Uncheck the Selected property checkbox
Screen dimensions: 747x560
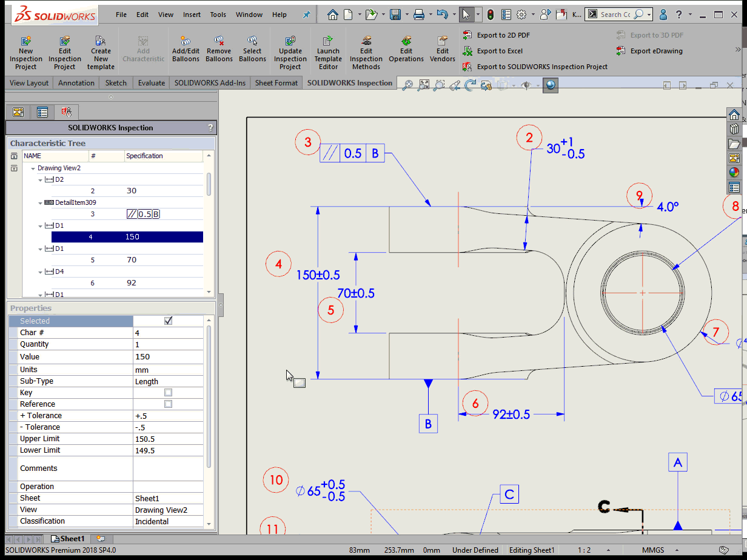[x=169, y=321]
